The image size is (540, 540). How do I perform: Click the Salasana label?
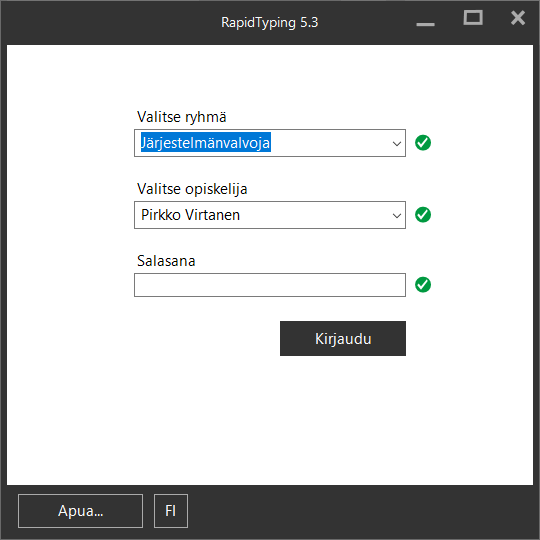pos(166,261)
